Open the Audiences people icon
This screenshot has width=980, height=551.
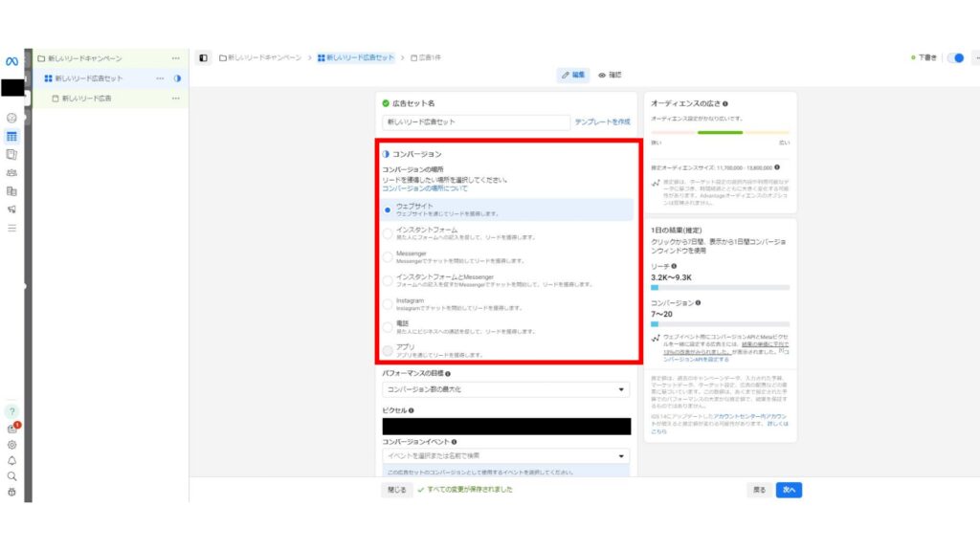11,171
